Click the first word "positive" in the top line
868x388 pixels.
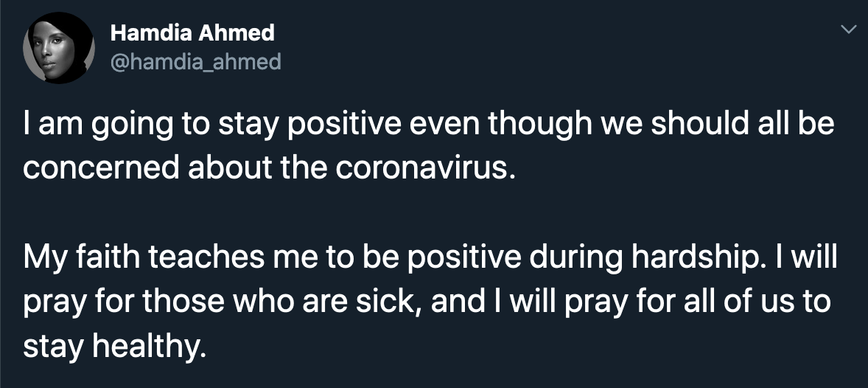pos(340,125)
